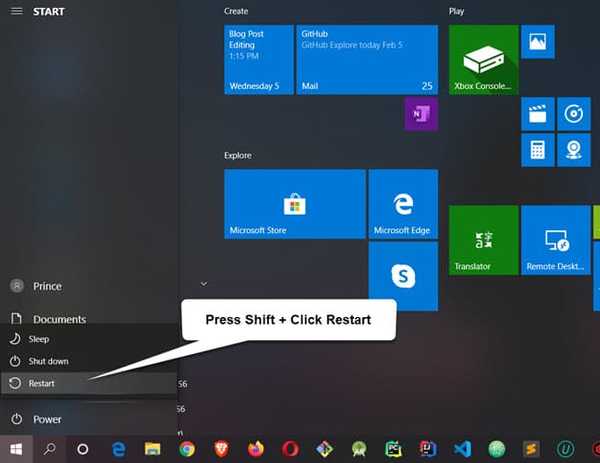Launch Brave browser from taskbar
This screenshot has width=600, height=463.
coord(221,449)
